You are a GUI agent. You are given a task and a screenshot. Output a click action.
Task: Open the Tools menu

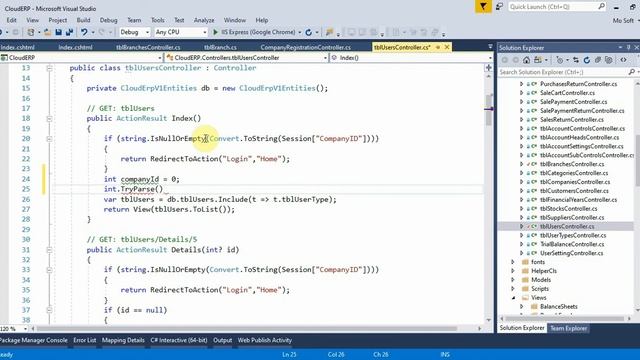point(158,20)
